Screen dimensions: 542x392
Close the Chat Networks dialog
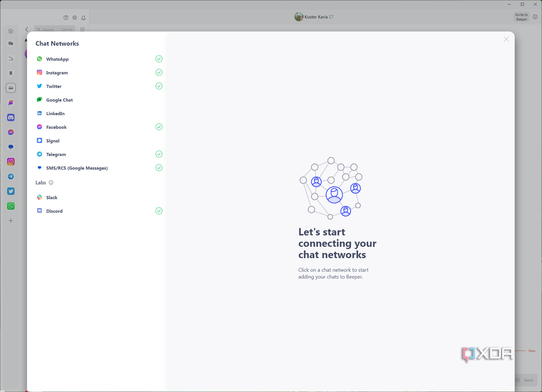[506, 39]
